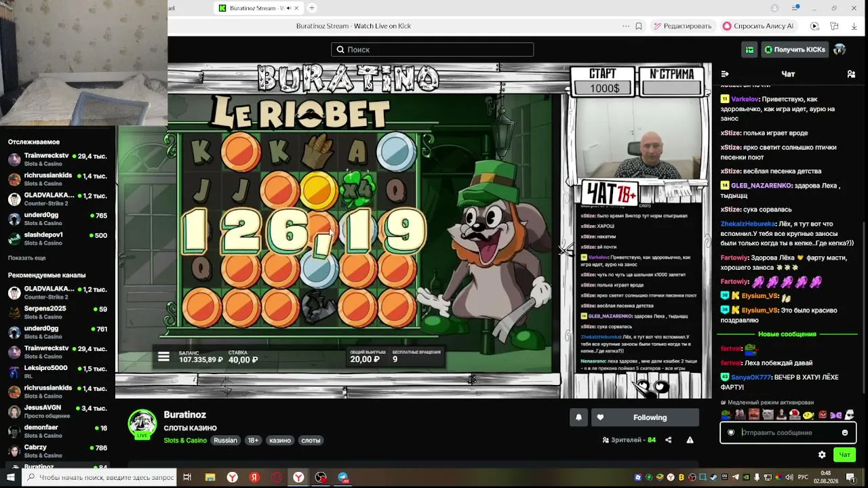Image resolution: width=868 pixels, height=488 pixels.
Task: Expand followed channels with Показать еще
Action: 27,258
